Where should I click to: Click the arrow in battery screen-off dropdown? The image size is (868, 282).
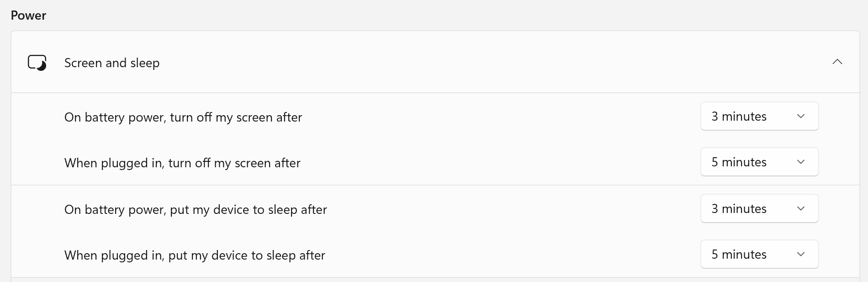[800, 117]
